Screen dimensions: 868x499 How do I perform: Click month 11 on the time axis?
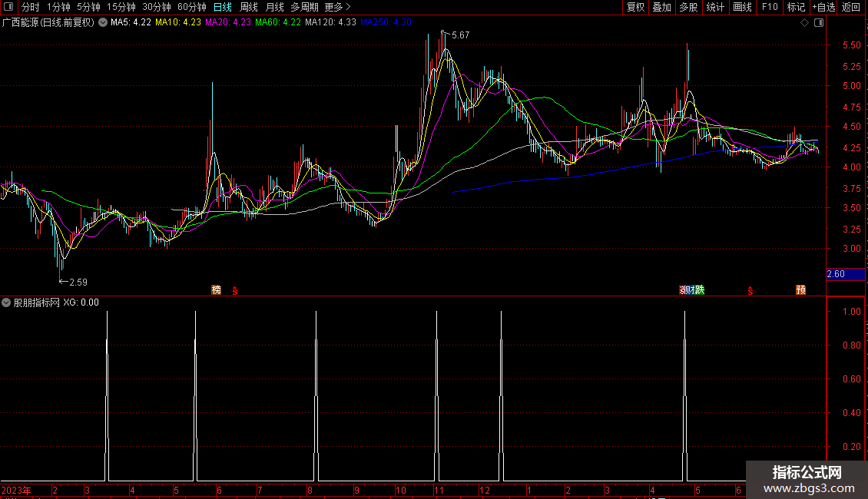point(439,491)
